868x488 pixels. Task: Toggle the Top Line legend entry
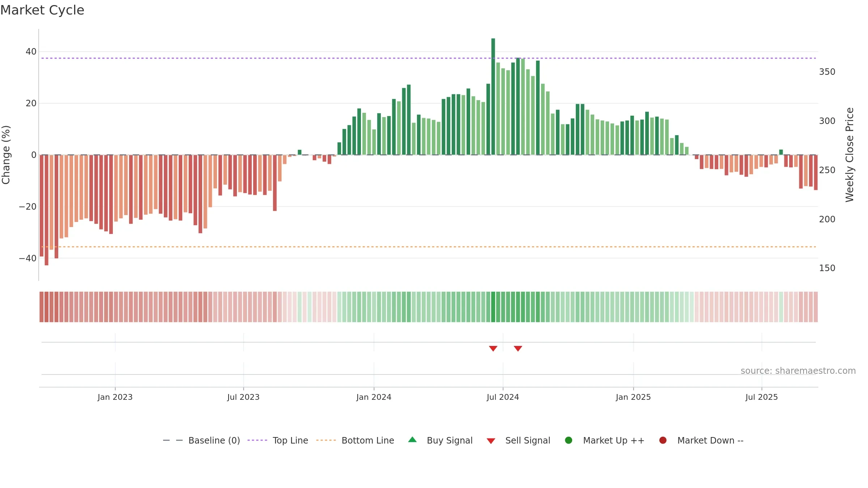click(278, 440)
